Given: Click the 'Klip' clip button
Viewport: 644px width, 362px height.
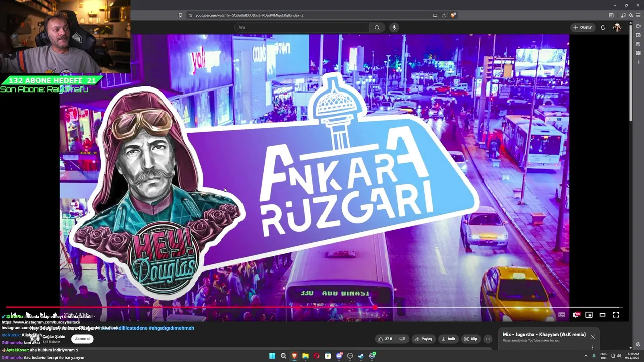Looking at the screenshot, I should (471, 339).
